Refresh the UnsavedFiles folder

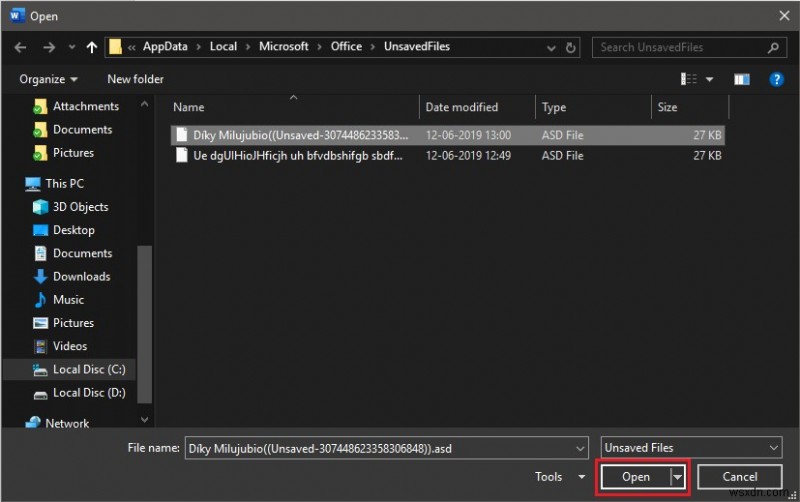tap(570, 48)
